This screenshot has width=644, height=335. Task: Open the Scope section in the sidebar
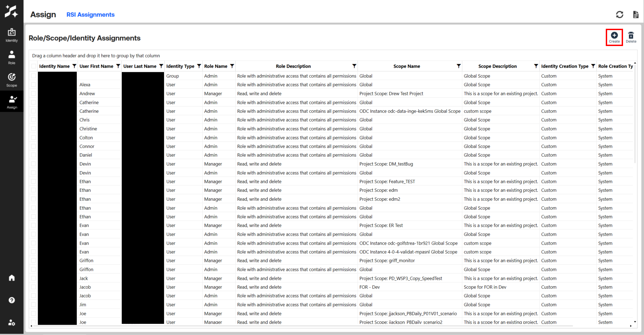coord(11,80)
